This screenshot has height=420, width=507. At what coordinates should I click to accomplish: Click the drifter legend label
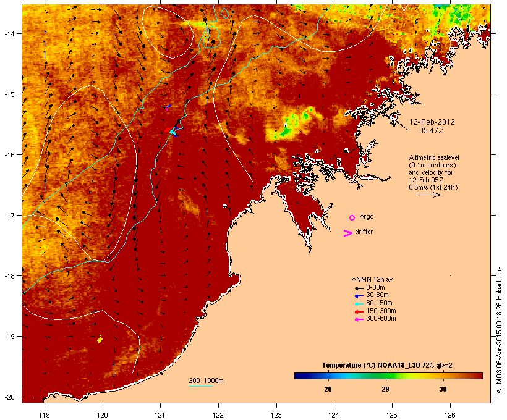tap(364, 232)
